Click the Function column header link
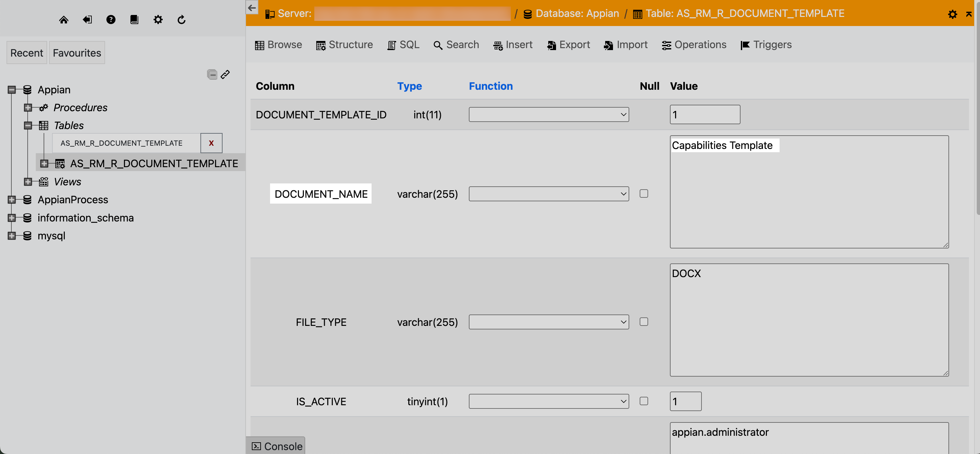The height and width of the screenshot is (454, 980). (x=491, y=86)
